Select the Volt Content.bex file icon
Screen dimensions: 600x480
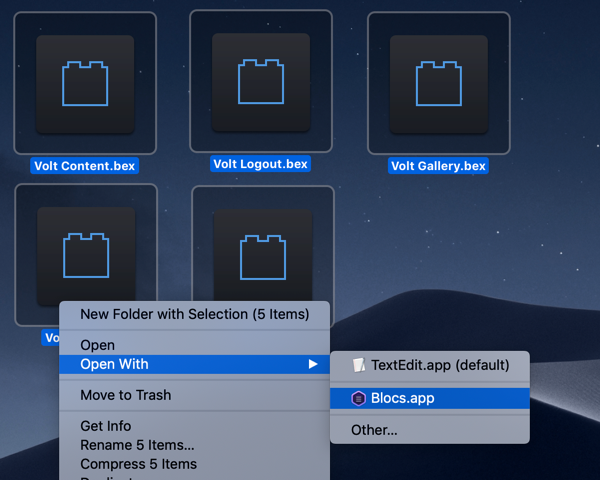tap(85, 83)
